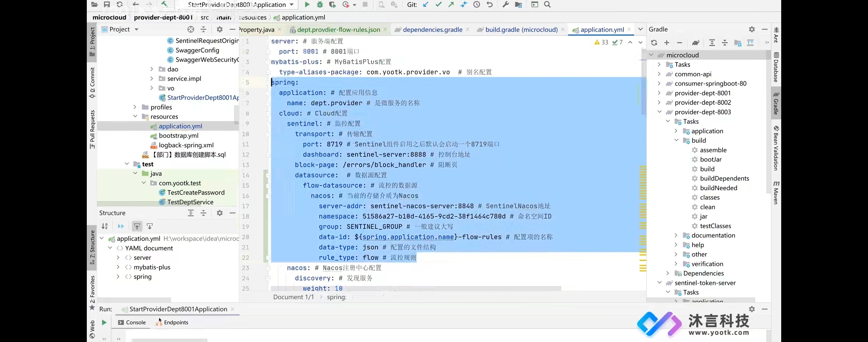This screenshot has height=342, width=868.
Task: Click the Synchronize refresh icon in main toolbar
Action: pyautogui.click(x=120, y=5)
